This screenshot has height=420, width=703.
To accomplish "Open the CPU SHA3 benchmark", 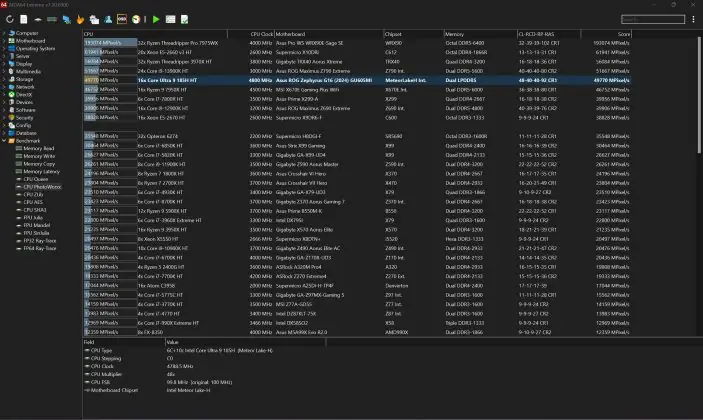I will tap(35, 210).
